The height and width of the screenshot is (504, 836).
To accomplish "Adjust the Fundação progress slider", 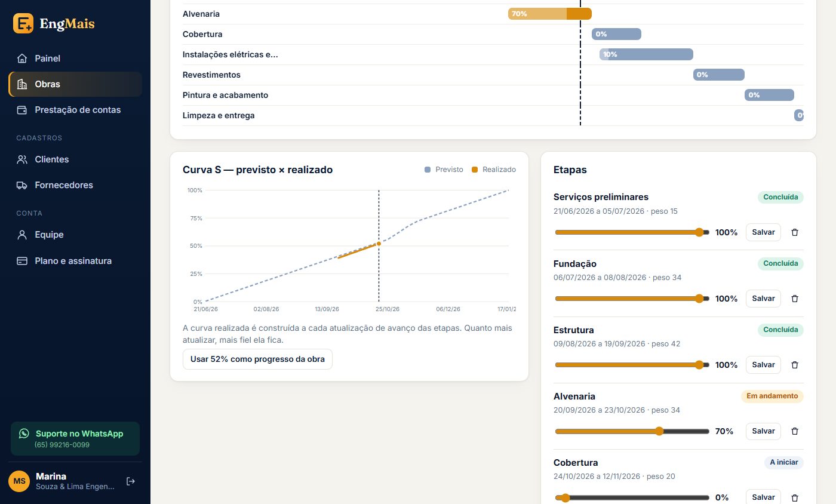I will click(632, 299).
